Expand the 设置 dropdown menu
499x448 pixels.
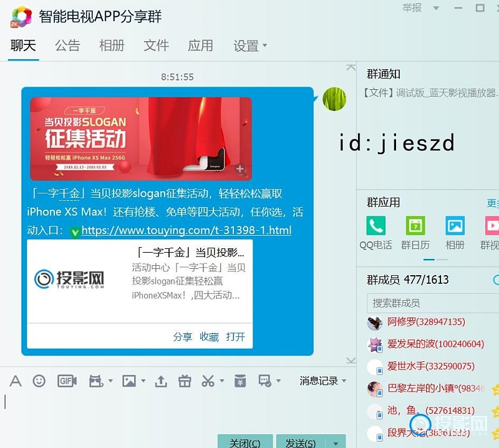click(x=250, y=46)
